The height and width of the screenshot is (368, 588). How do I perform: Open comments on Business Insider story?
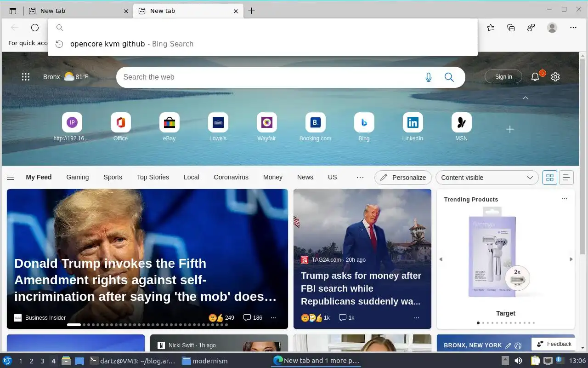click(253, 317)
